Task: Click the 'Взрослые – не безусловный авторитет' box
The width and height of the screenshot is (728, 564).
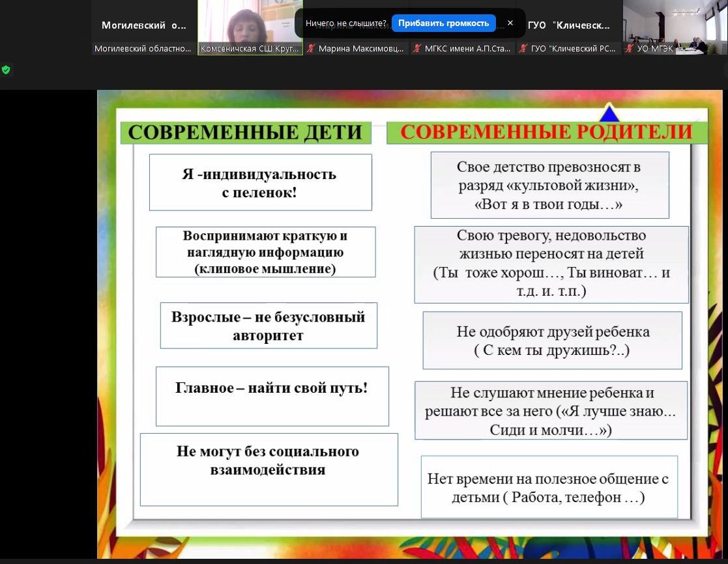Action: tap(269, 326)
